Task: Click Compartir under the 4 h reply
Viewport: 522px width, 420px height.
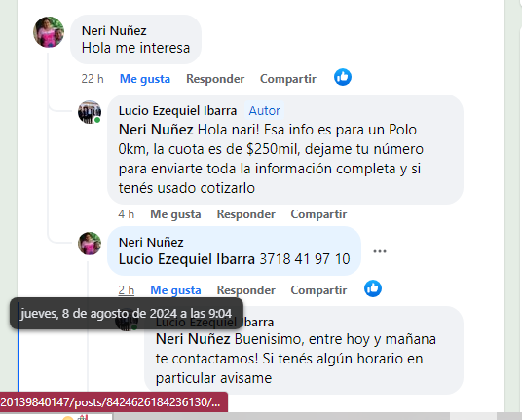Action: 318,214
